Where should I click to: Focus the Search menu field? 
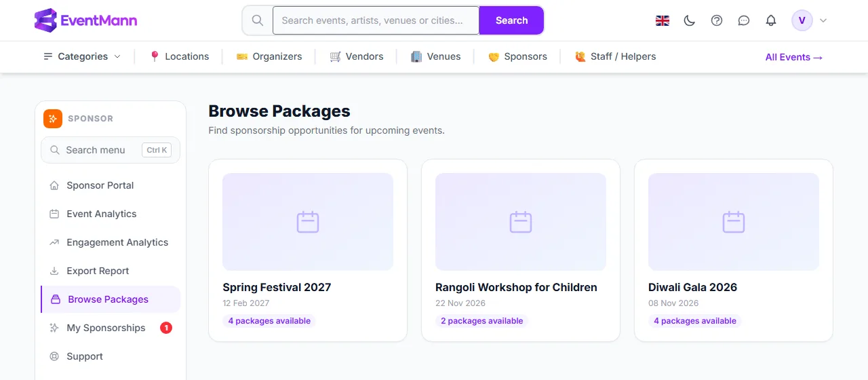[x=111, y=150]
